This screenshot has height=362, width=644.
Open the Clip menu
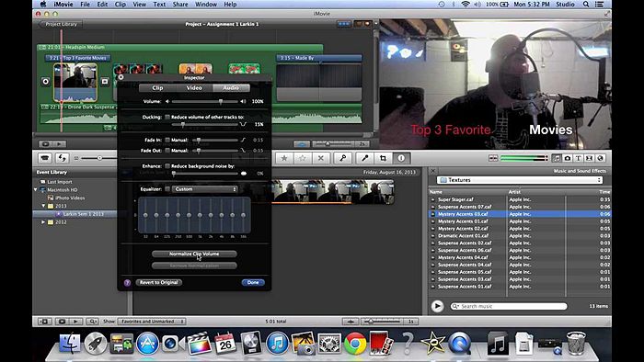pos(121,4)
